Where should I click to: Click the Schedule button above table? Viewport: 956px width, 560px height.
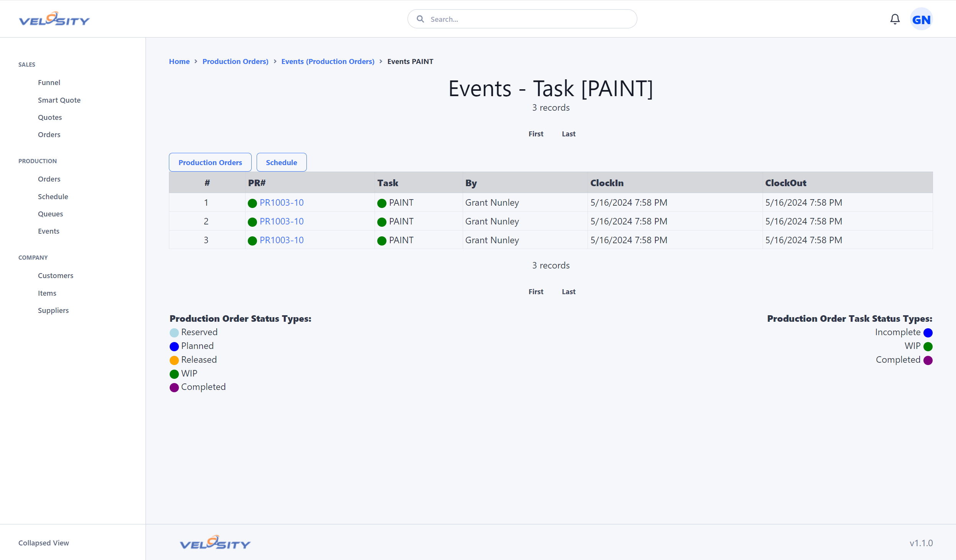tap(282, 162)
